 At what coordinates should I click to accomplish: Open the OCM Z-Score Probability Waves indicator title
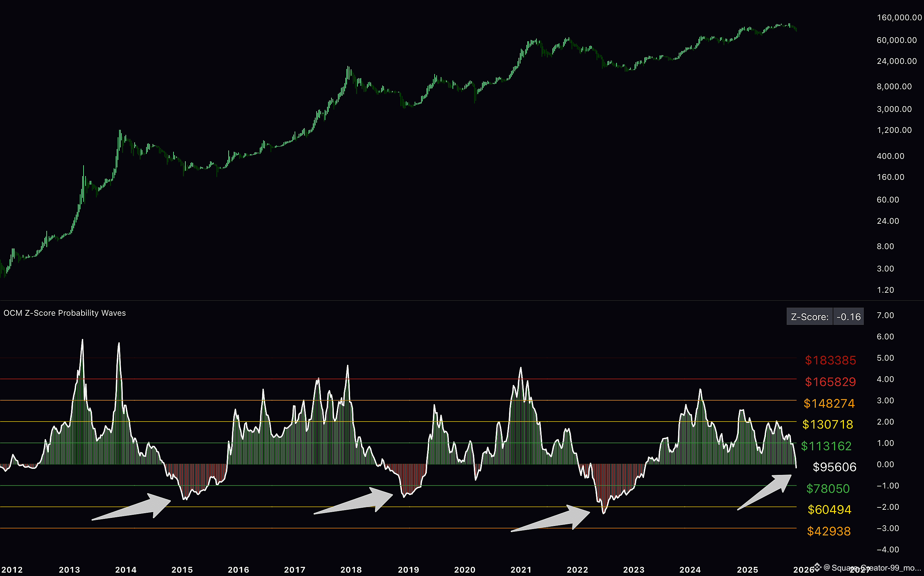[x=64, y=313]
